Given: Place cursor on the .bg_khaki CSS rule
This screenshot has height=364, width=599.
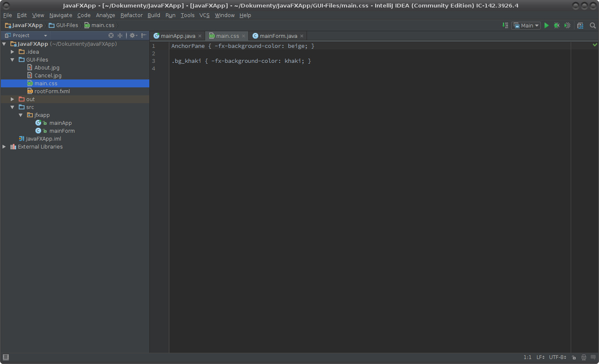Looking at the screenshot, I should click(241, 61).
